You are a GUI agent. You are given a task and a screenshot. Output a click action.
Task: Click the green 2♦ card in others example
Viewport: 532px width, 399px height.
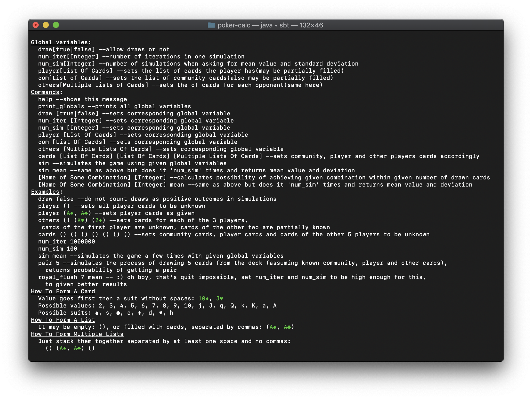pyautogui.click(x=99, y=220)
